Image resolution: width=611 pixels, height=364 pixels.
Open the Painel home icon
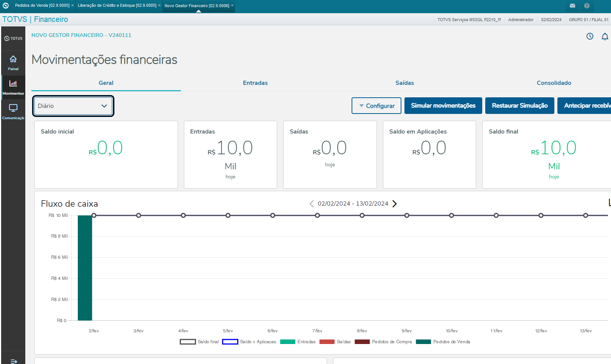tap(13, 59)
